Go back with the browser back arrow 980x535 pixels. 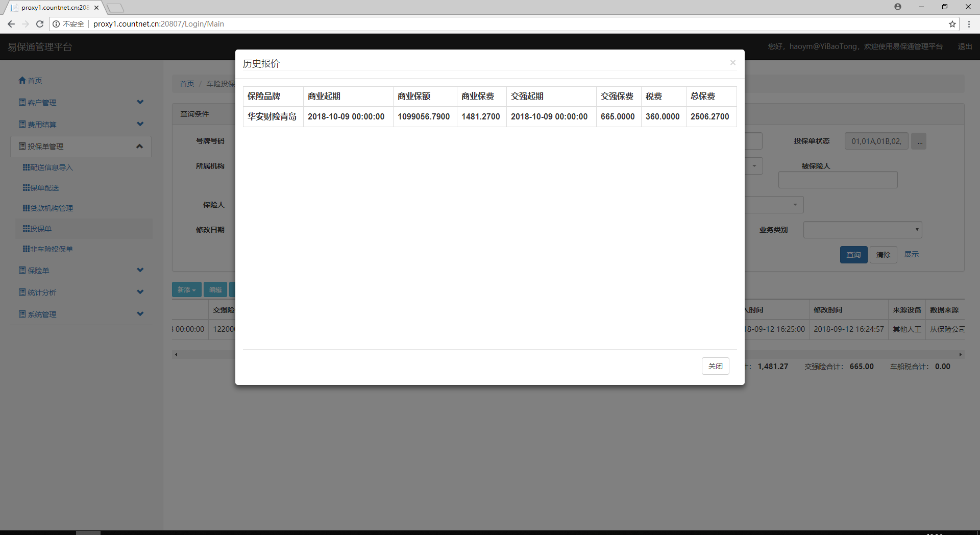pos(11,24)
